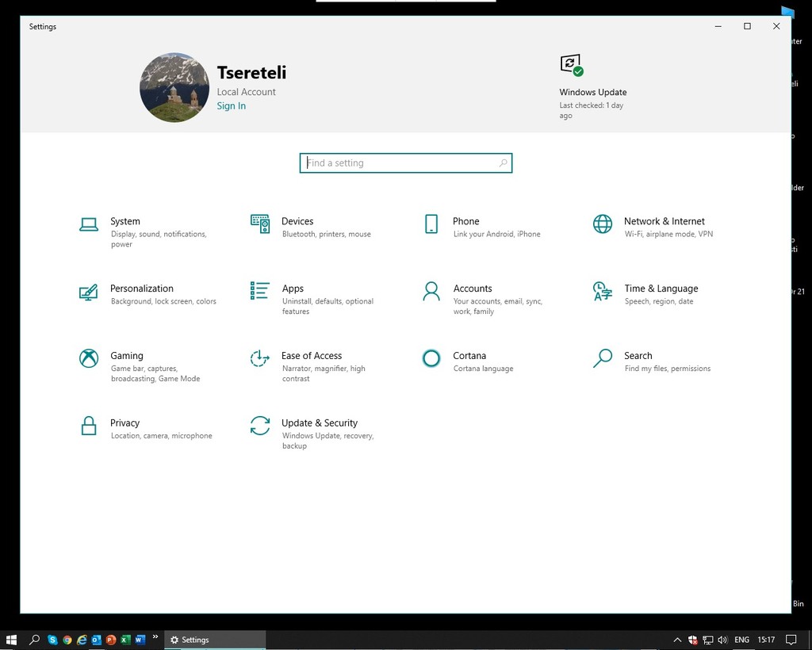Viewport: 812px width, 650px height.
Task: Launch Internet Explorer from the taskbar
Action: point(82,640)
